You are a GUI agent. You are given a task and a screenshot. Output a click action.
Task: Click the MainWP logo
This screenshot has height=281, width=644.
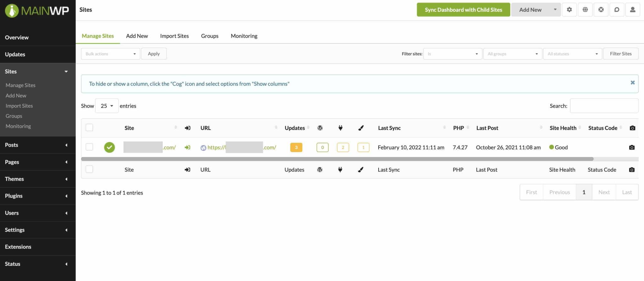tap(37, 10)
